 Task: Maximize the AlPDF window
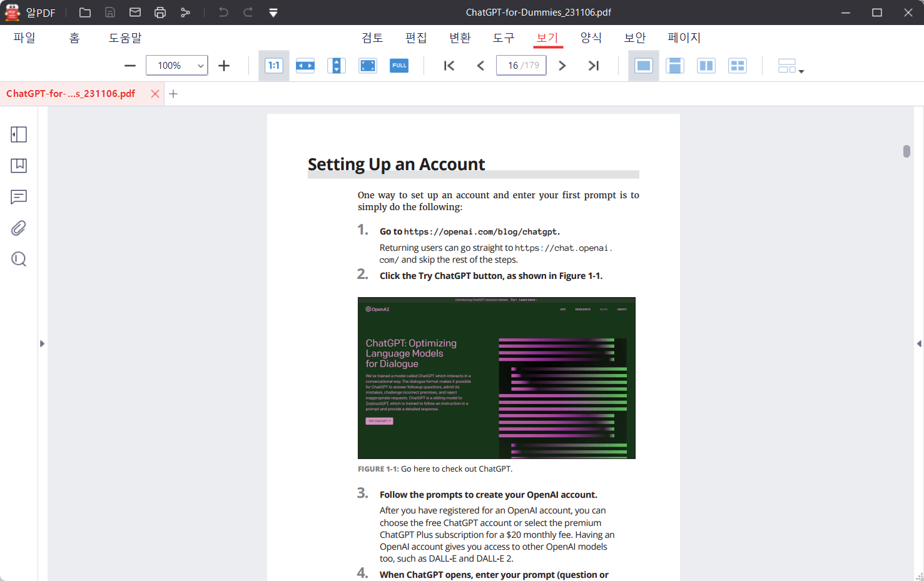(x=877, y=13)
